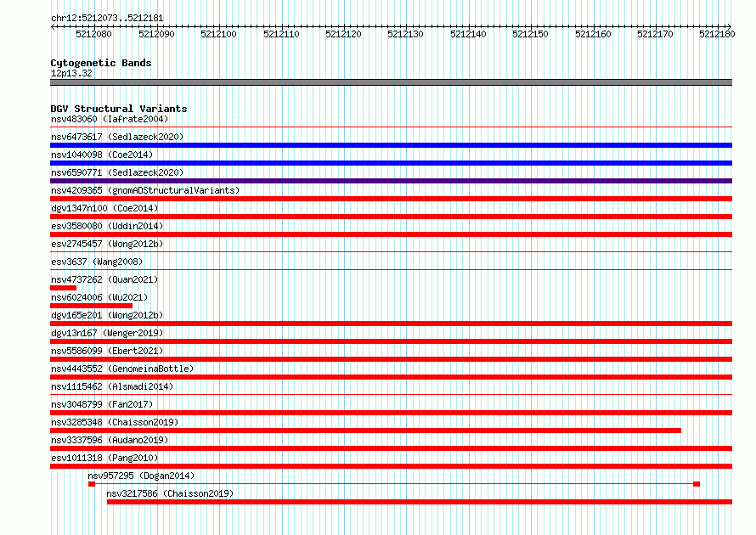This screenshot has height=535, width=756.
Task: Select the blue bar of nsv1040098
Action: point(391,163)
